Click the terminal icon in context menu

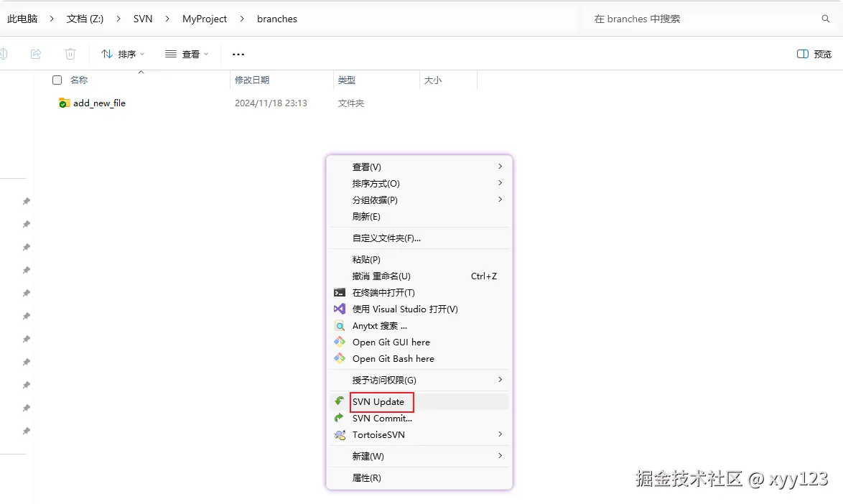pos(339,292)
